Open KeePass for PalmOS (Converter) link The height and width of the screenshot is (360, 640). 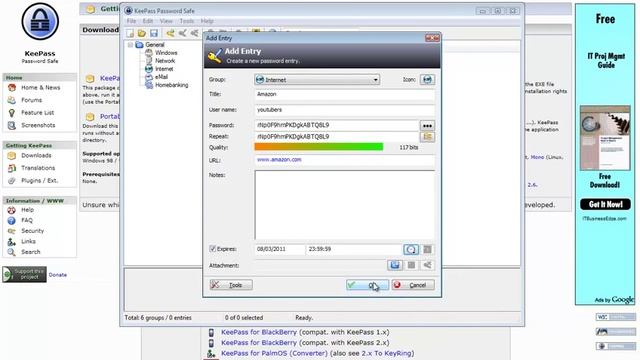(274, 353)
